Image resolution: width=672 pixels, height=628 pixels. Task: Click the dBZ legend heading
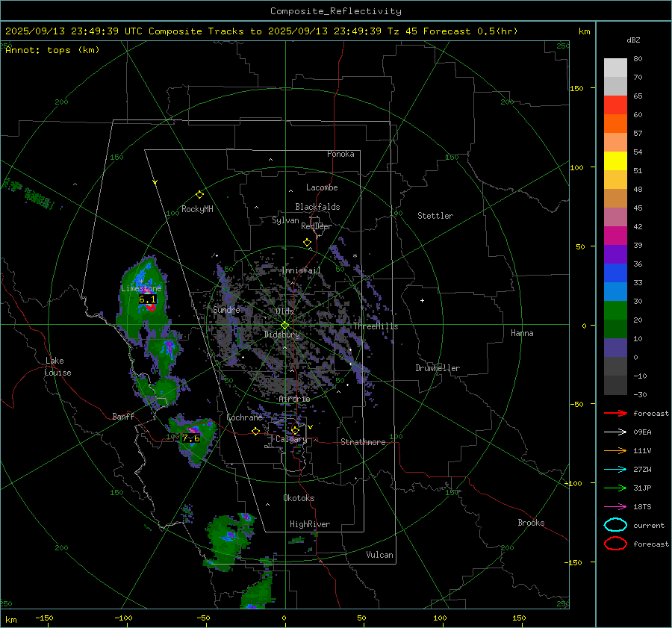click(x=633, y=40)
